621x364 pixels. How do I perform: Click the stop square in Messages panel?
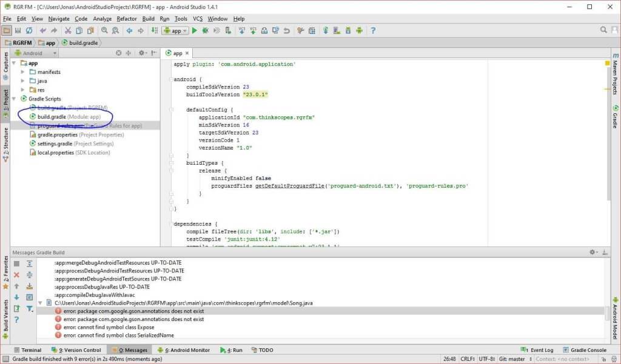click(x=16, y=263)
